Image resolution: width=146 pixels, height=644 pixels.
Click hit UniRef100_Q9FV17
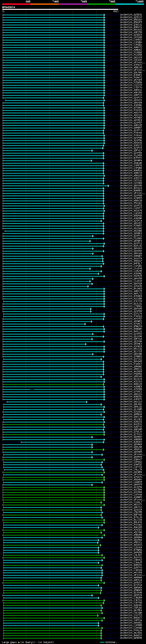131,151
